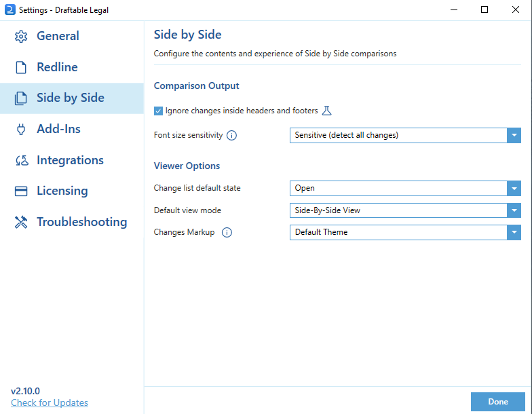Click the General gear icon
The height and width of the screenshot is (414, 532).
(x=21, y=37)
